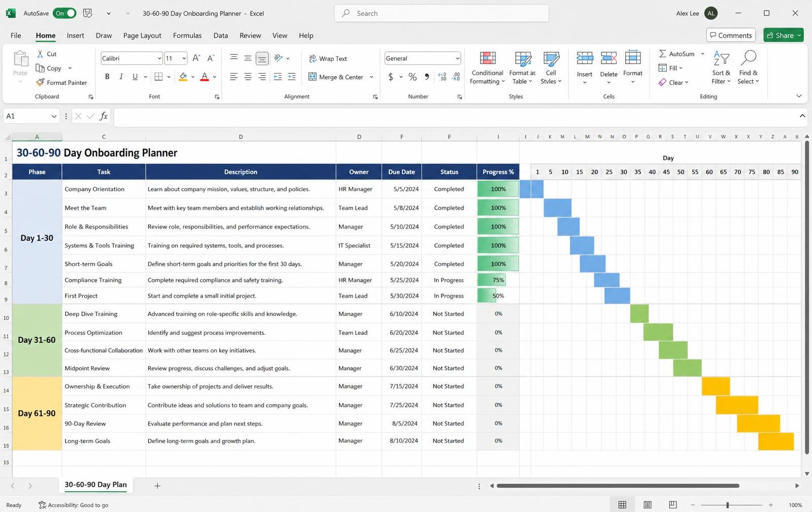Align text right

[262, 77]
